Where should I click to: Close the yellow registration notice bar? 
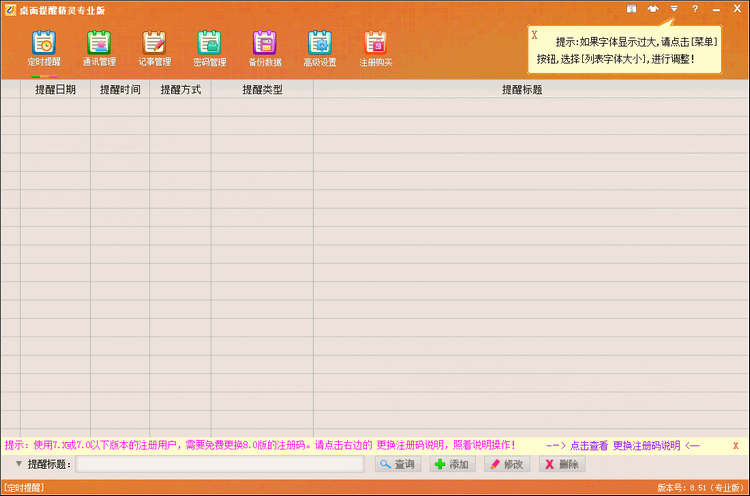coord(736,446)
